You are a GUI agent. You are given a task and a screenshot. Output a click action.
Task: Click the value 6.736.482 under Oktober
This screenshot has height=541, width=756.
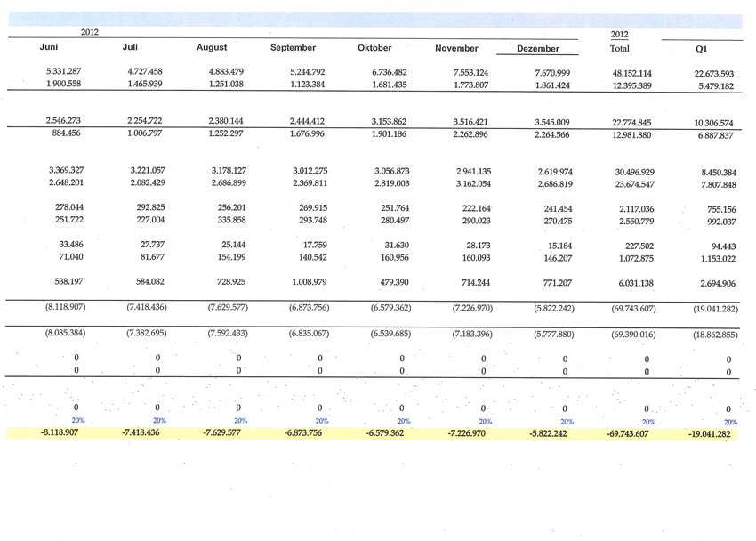click(x=390, y=72)
